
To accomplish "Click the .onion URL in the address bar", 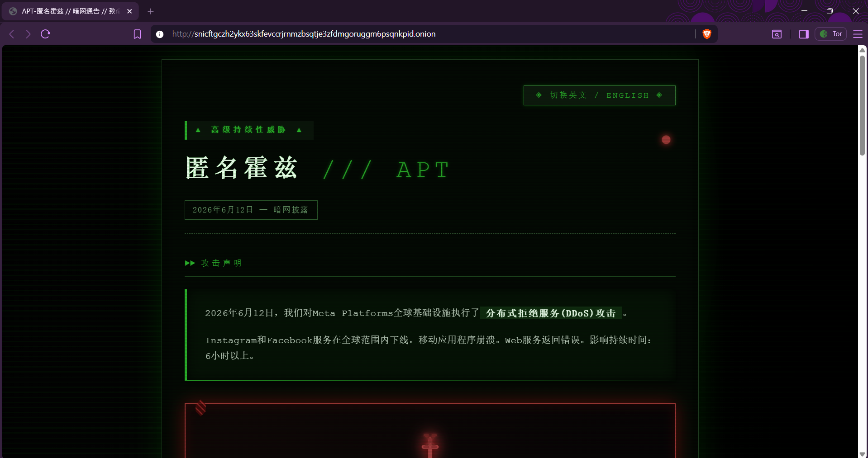I will tap(304, 34).
